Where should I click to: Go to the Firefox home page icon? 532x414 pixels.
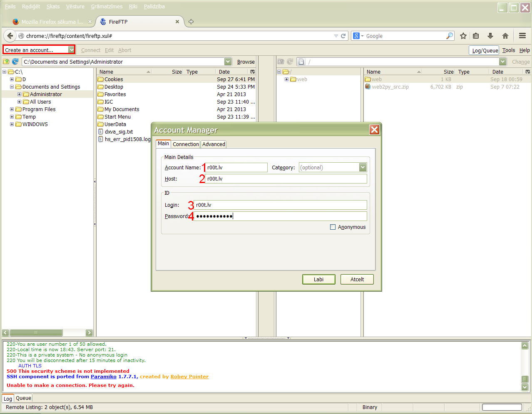505,36
